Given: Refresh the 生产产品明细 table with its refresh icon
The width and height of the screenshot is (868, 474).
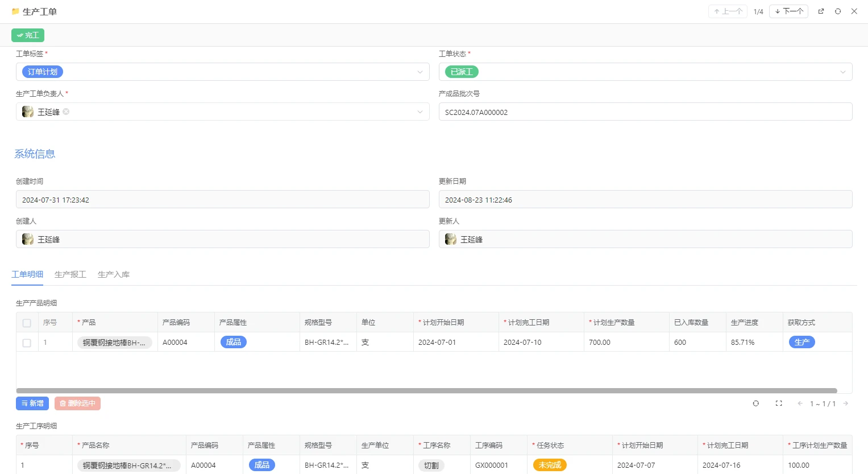Looking at the screenshot, I should [x=756, y=403].
